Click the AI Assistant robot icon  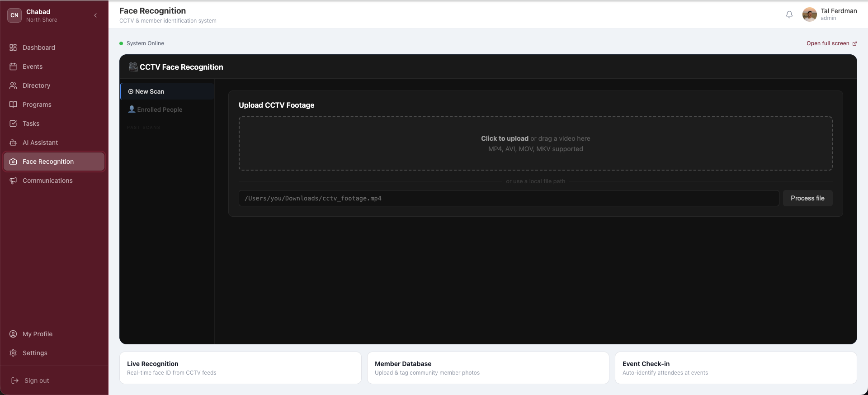click(x=13, y=143)
